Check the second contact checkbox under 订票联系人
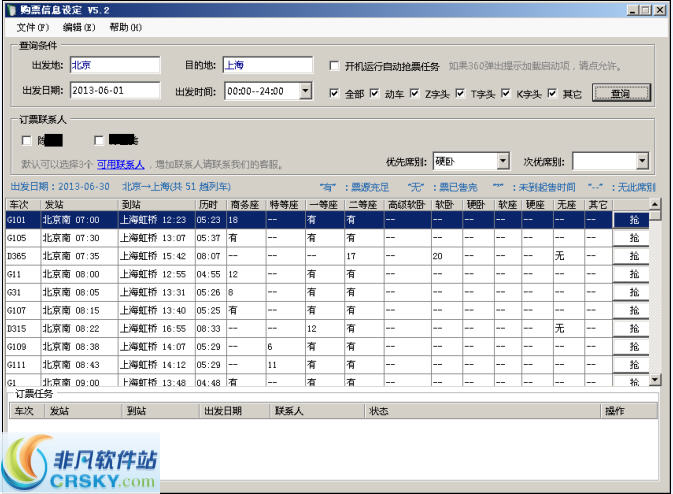This screenshot has width=673, height=494. point(99,140)
